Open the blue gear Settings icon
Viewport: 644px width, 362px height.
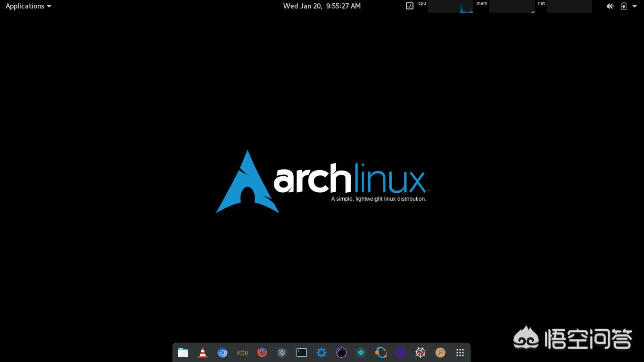click(322, 353)
